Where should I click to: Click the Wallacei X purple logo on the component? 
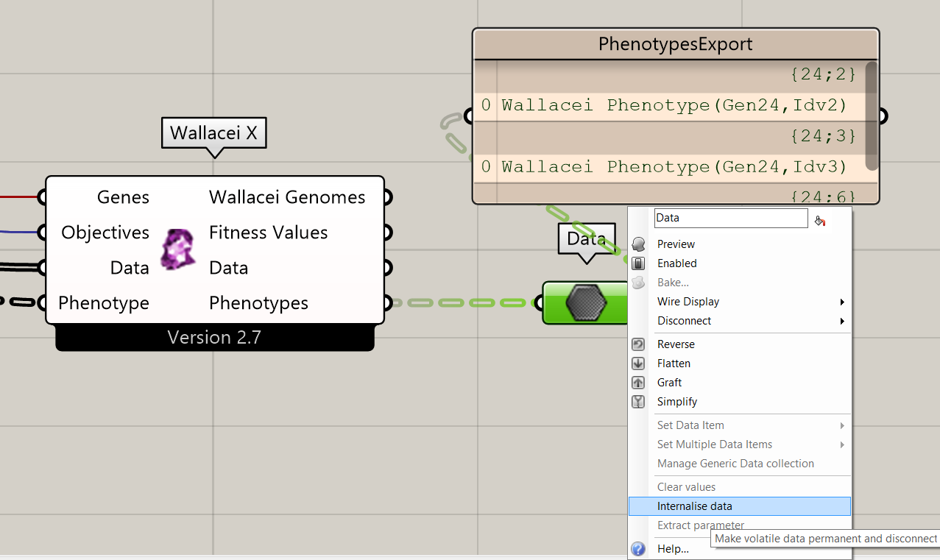coord(177,249)
